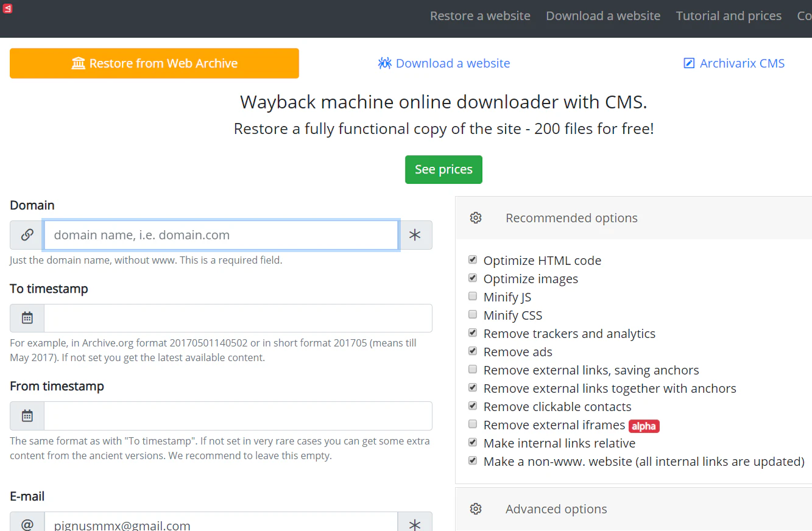This screenshot has height=531, width=812.
Task: Focus the To timestamp input field
Action: click(238, 318)
